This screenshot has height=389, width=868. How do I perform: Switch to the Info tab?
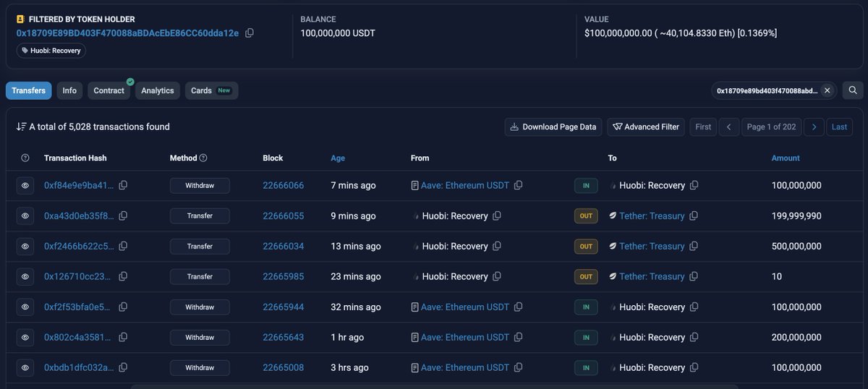click(69, 90)
